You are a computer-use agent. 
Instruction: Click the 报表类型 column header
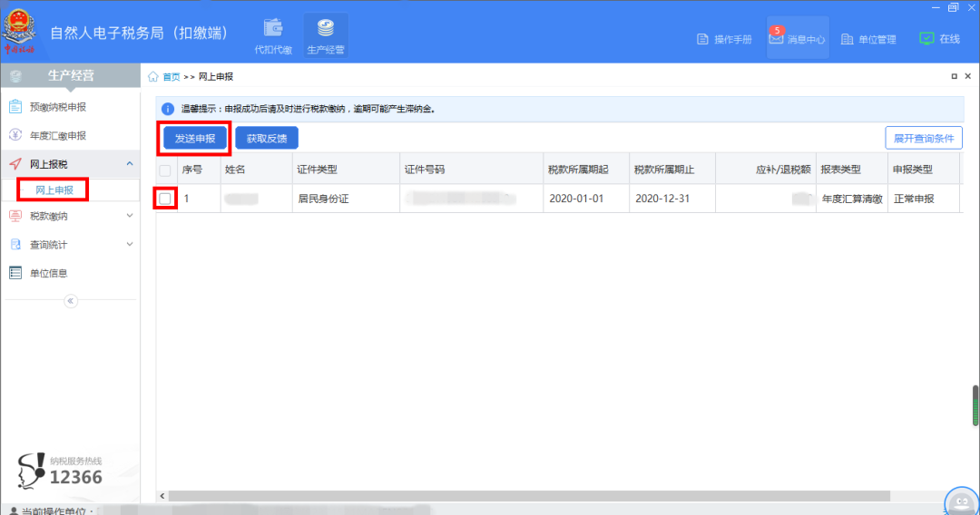(852, 170)
